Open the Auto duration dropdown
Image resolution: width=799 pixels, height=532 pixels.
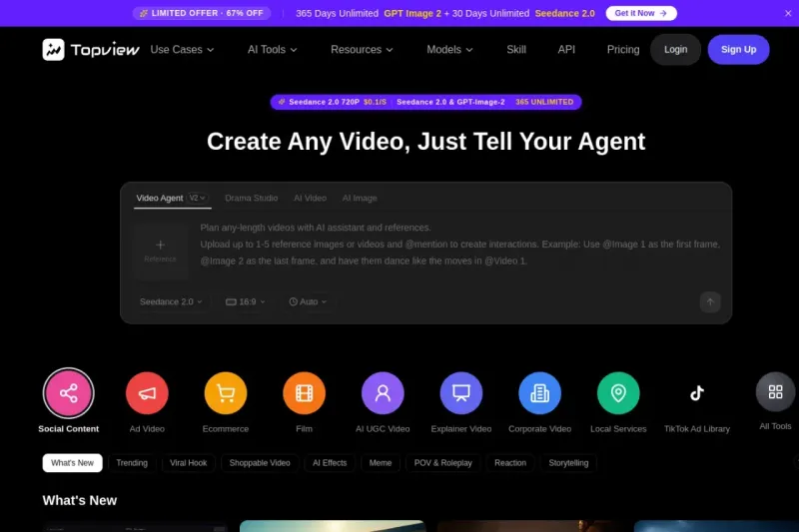(308, 301)
